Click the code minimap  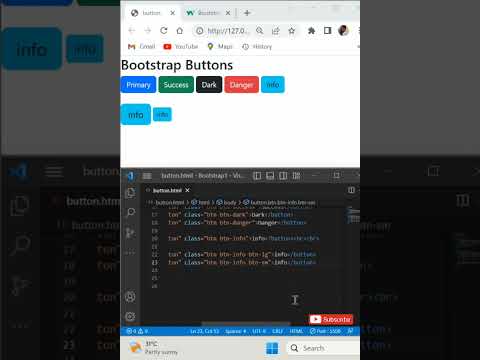click(353, 215)
